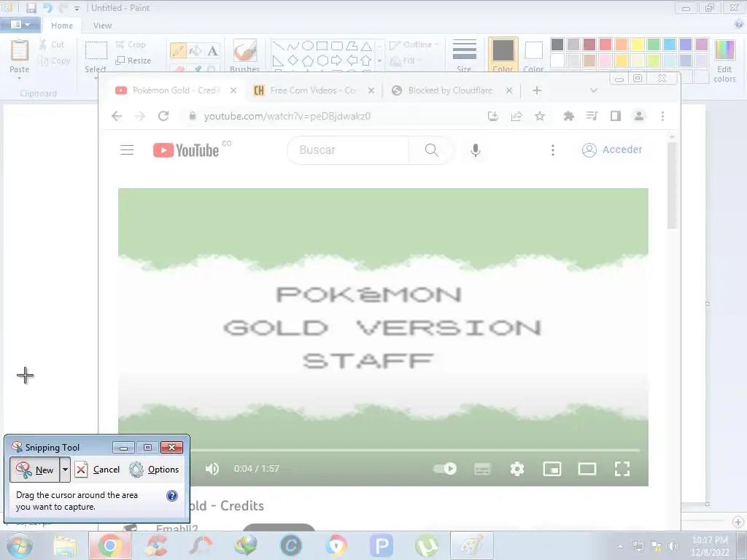The height and width of the screenshot is (560, 747).
Task: Switch to the Free Com Videos browser tab
Action: tap(312, 90)
